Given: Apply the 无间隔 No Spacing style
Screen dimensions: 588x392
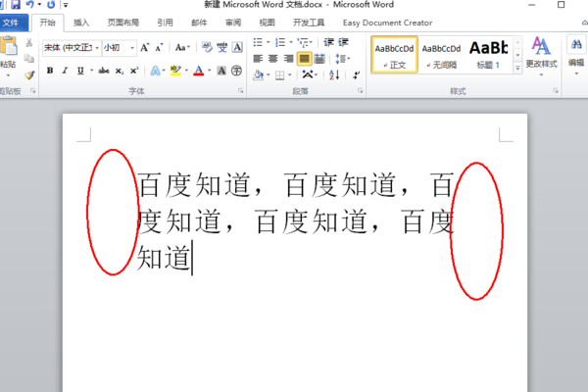Looking at the screenshot, I should (441, 55).
